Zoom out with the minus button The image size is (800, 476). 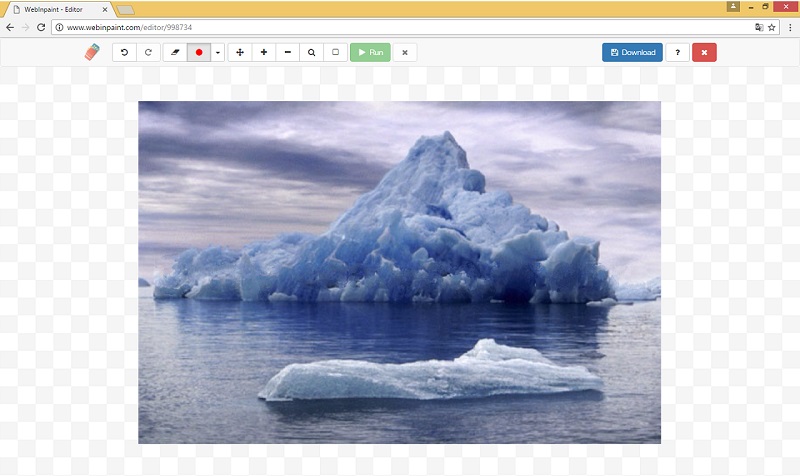point(288,52)
